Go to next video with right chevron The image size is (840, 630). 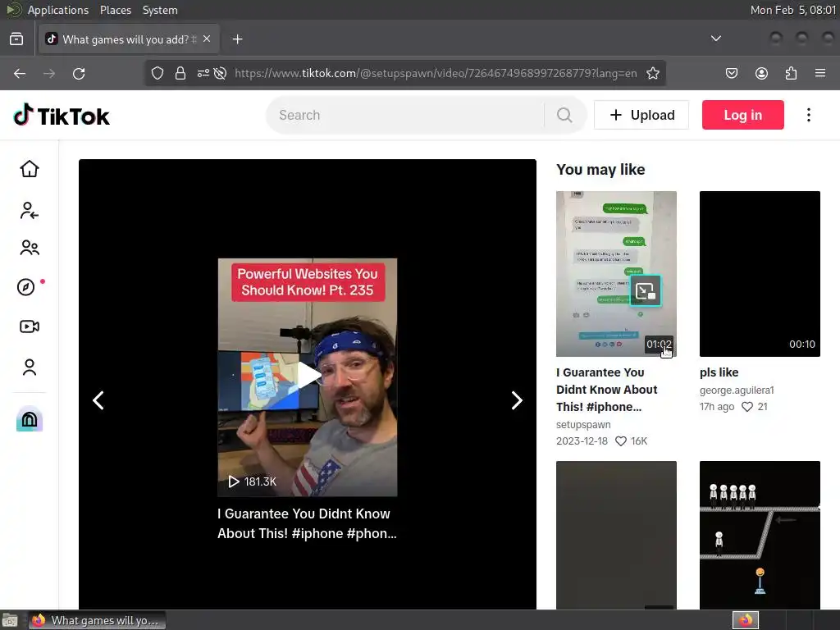tap(517, 400)
